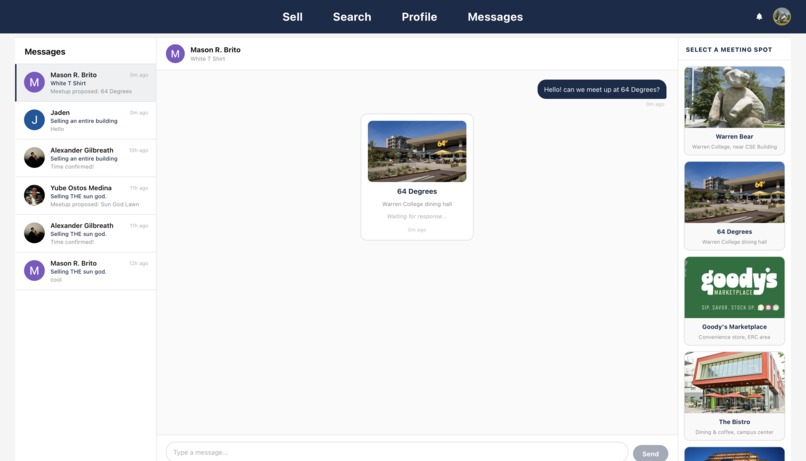The width and height of the screenshot is (806, 461).
Task: Open Mason R. Brito THE sun god conversation
Action: [86, 271]
